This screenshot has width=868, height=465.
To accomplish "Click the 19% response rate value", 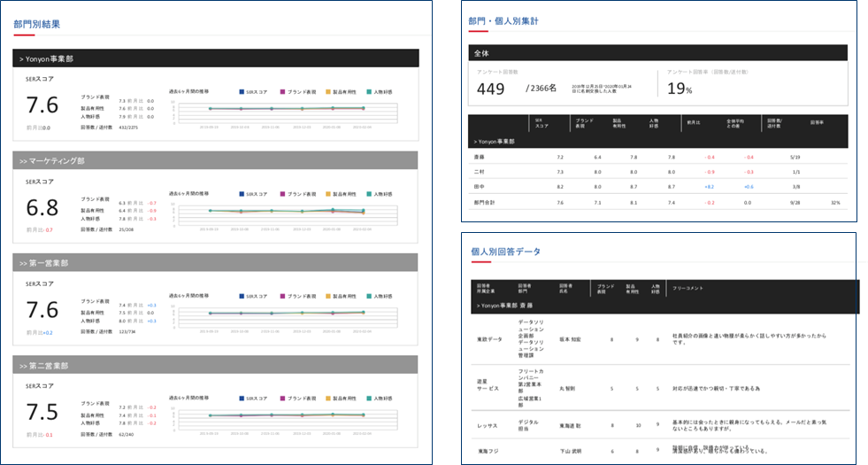I will [x=680, y=89].
